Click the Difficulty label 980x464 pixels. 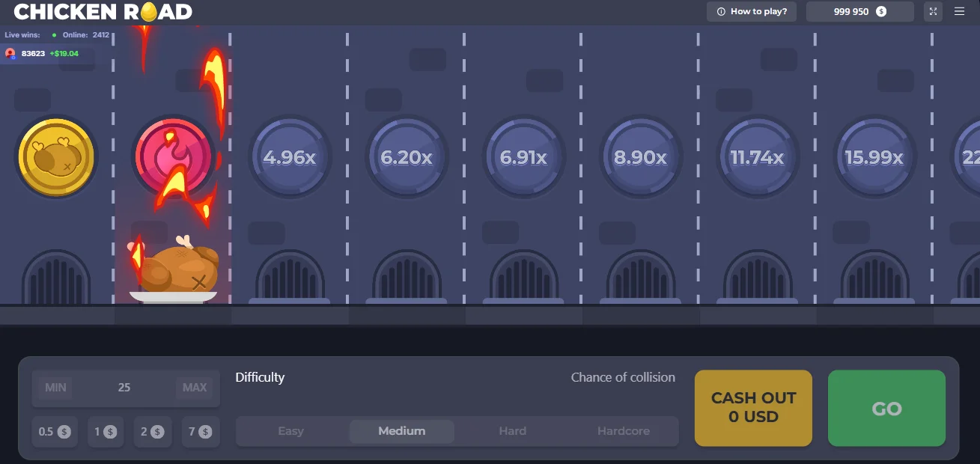coord(260,377)
